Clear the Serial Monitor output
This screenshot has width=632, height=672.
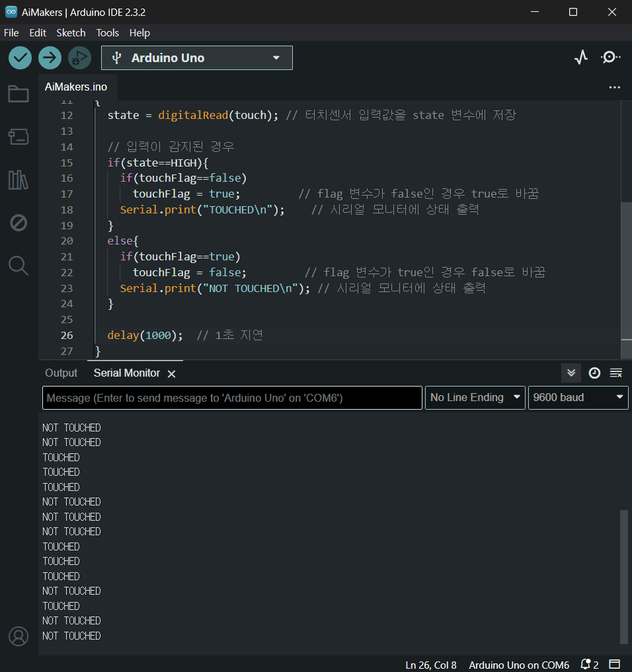(x=615, y=373)
